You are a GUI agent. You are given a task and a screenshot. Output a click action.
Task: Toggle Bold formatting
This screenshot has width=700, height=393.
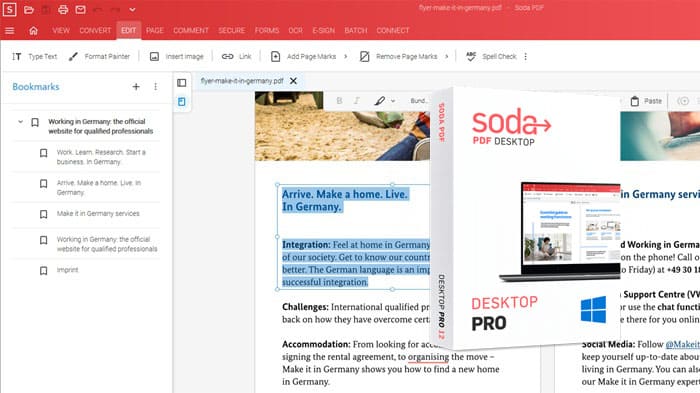339,101
